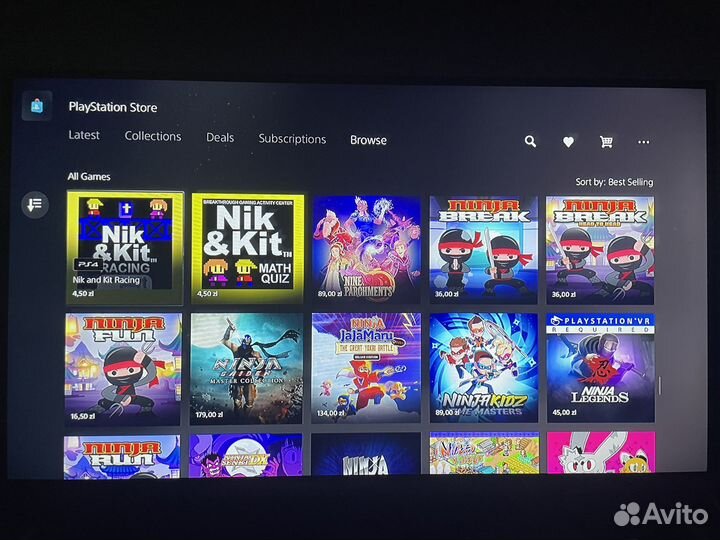Open the Ninja Run game tile
Screen dimensions: 720x540
coord(122,456)
